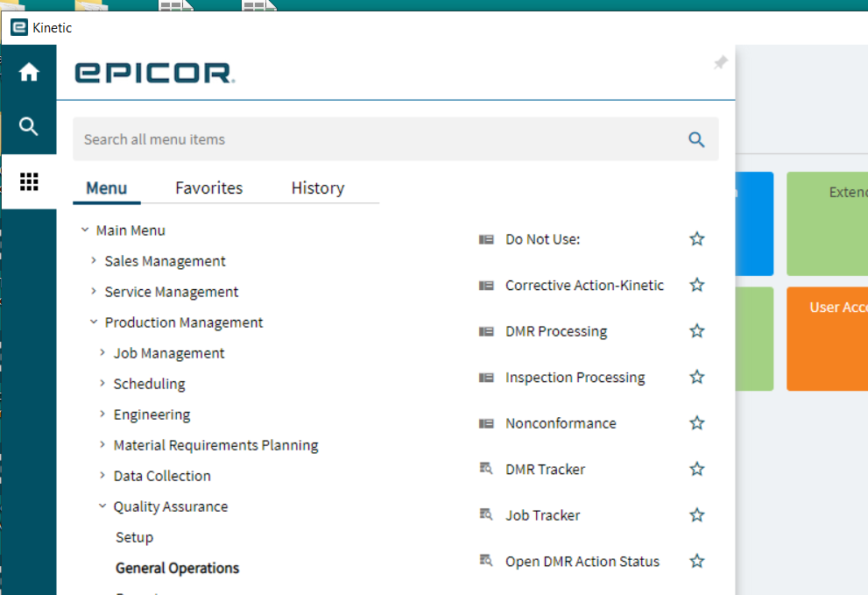Collapse the Production Management node
868x595 pixels.
(94, 322)
